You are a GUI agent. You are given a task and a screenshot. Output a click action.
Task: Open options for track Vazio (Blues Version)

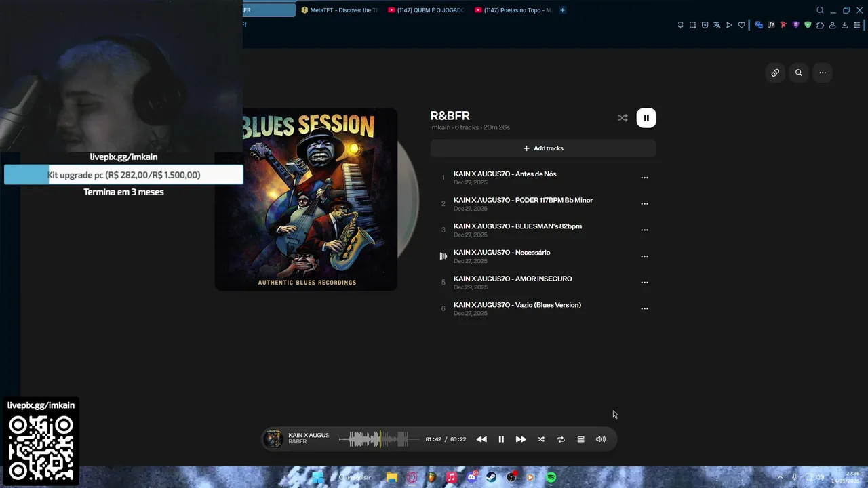[644, 308]
